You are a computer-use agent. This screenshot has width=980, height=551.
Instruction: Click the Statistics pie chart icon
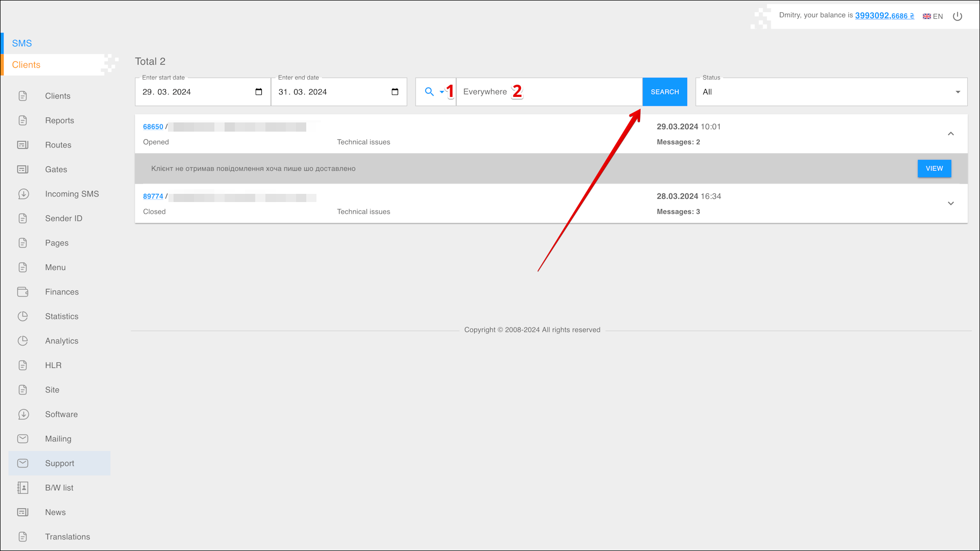[x=23, y=316]
